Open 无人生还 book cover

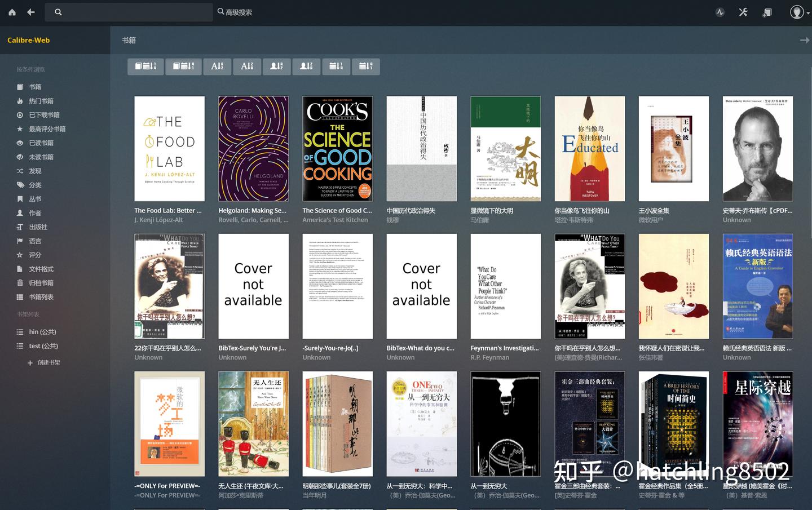tap(253, 424)
